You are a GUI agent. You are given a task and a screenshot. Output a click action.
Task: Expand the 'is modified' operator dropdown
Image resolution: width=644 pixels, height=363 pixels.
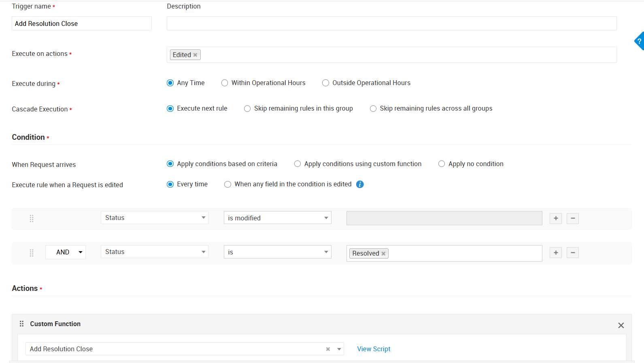coord(277,218)
